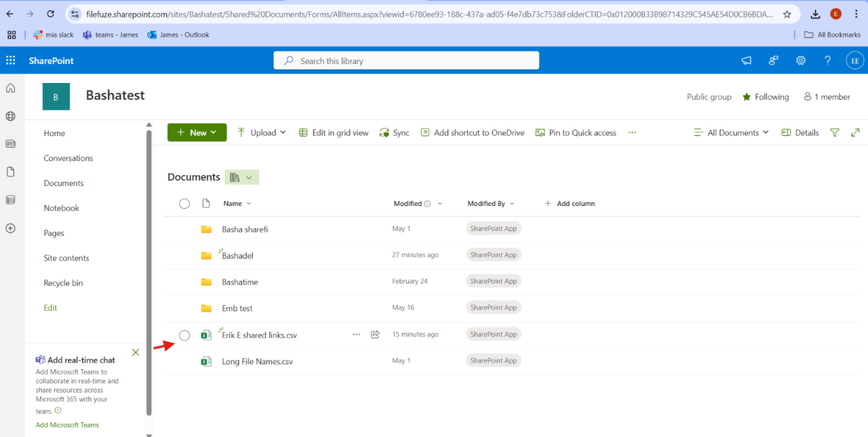868x437 pixels.
Task: Click into the Search this library field
Action: pyautogui.click(x=406, y=60)
